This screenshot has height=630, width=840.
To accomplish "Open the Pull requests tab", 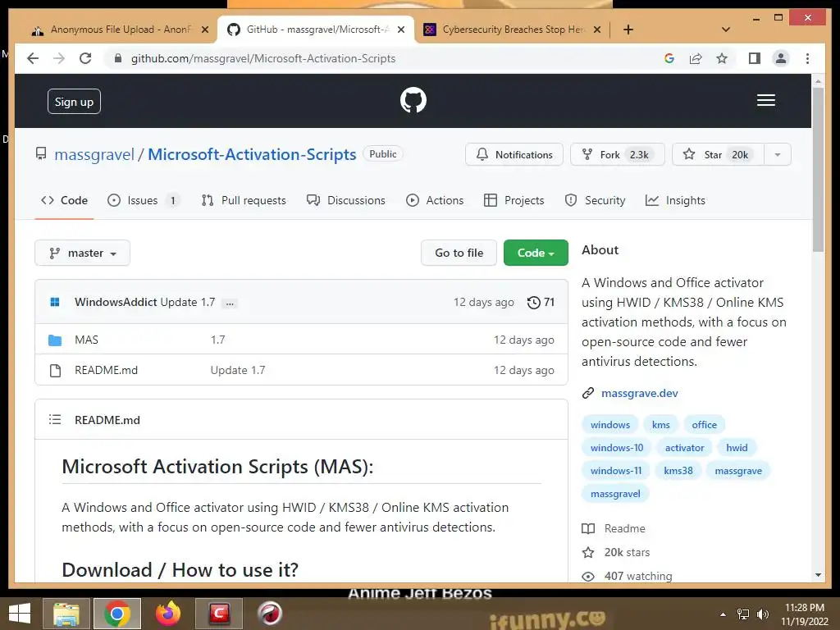I will click(244, 200).
